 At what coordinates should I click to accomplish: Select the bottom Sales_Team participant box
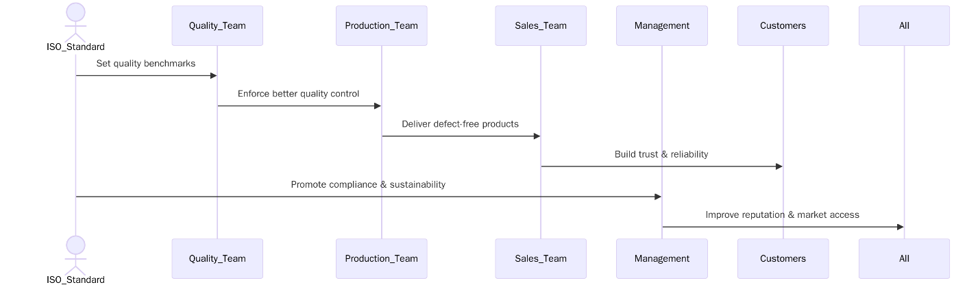tap(541, 258)
